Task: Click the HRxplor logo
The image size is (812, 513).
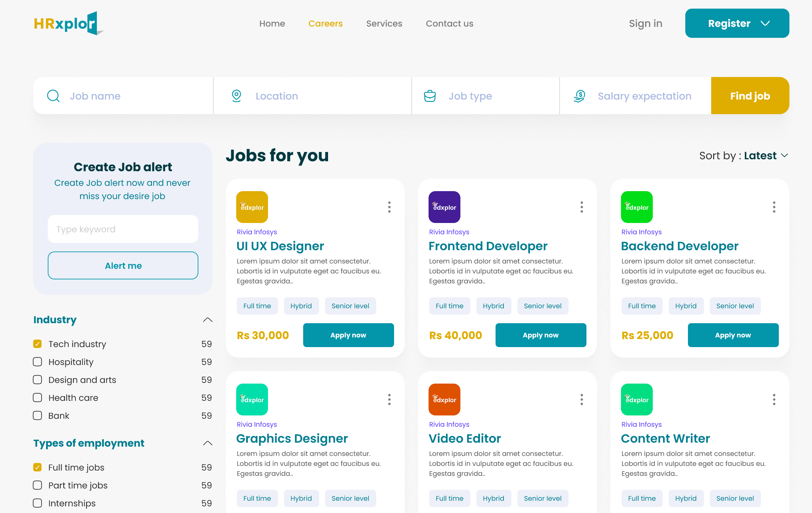Action: point(68,23)
